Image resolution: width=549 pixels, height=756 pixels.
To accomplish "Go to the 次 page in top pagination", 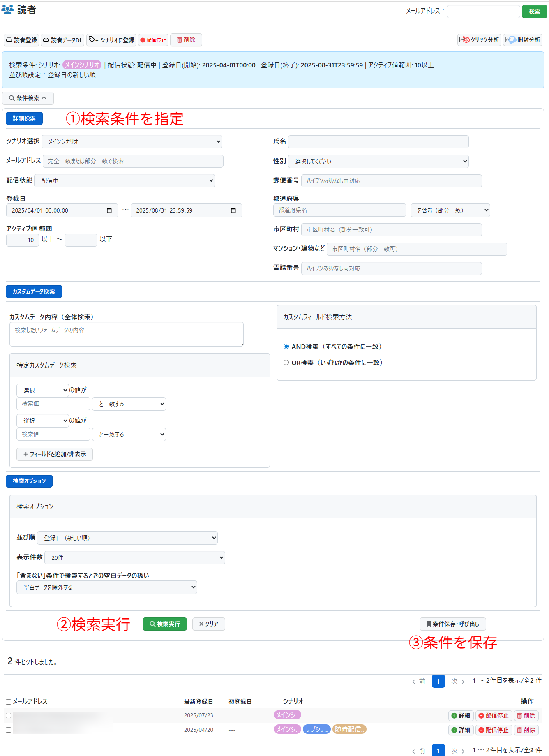I will (x=457, y=681).
